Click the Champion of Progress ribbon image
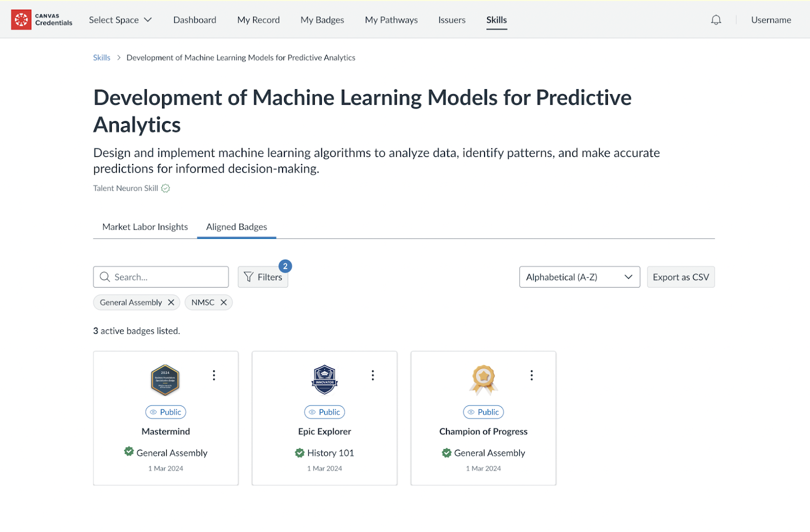The image size is (810, 532). (x=483, y=380)
